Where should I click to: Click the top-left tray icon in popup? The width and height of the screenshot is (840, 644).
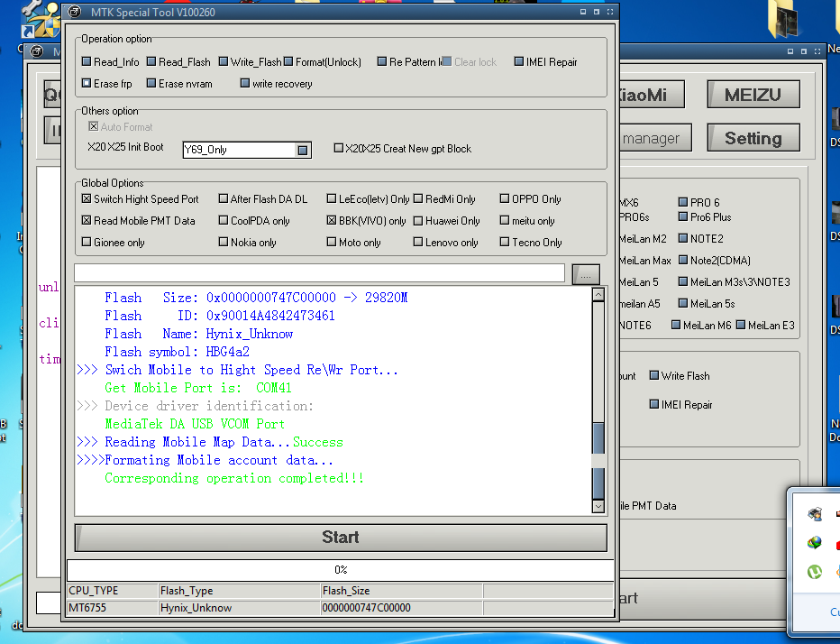tap(815, 514)
